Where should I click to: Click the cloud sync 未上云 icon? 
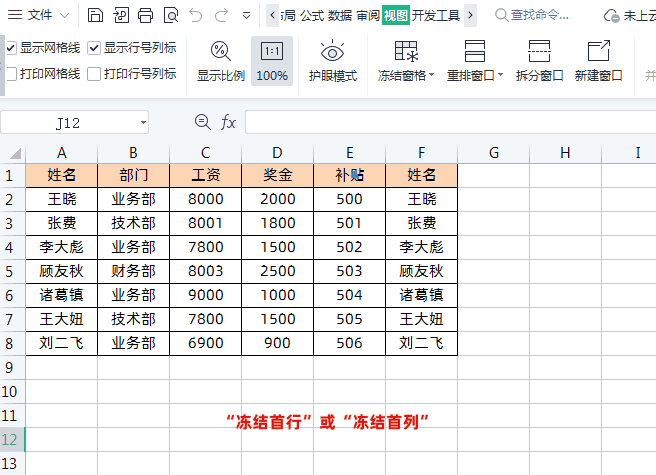coord(611,16)
